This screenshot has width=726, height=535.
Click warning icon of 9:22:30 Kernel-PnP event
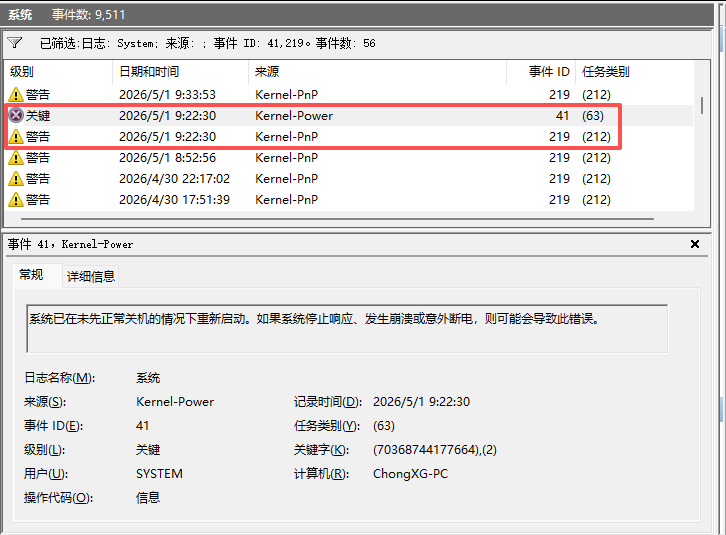coord(16,137)
